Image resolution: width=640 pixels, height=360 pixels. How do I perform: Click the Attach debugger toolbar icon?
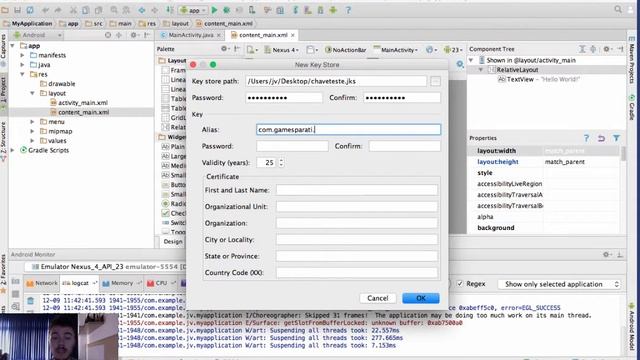click(252, 10)
